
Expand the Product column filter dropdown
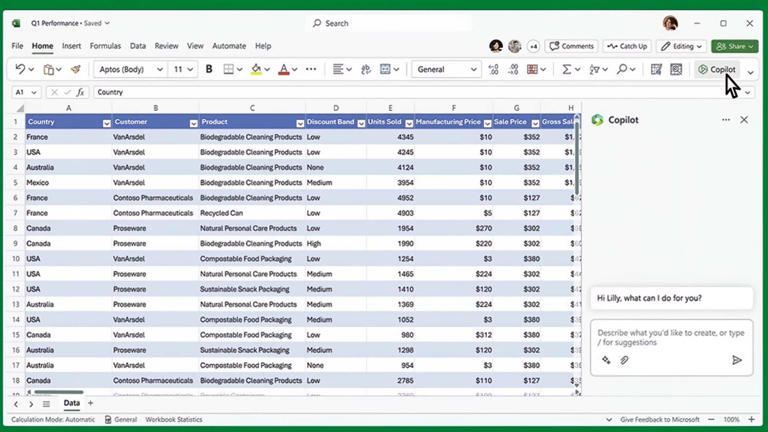pos(298,123)
